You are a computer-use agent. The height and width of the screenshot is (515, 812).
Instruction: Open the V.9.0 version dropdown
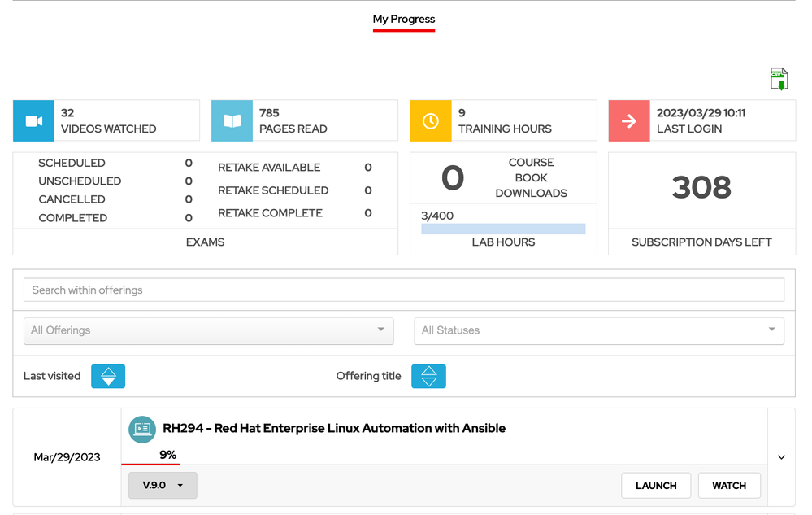click(163, 486)
